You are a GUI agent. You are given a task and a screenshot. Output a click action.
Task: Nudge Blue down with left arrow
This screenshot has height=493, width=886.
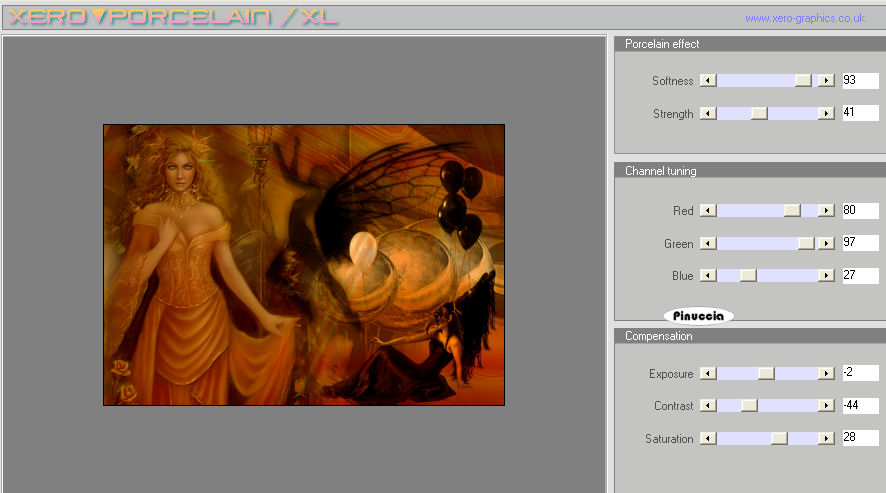coord(708,275)
